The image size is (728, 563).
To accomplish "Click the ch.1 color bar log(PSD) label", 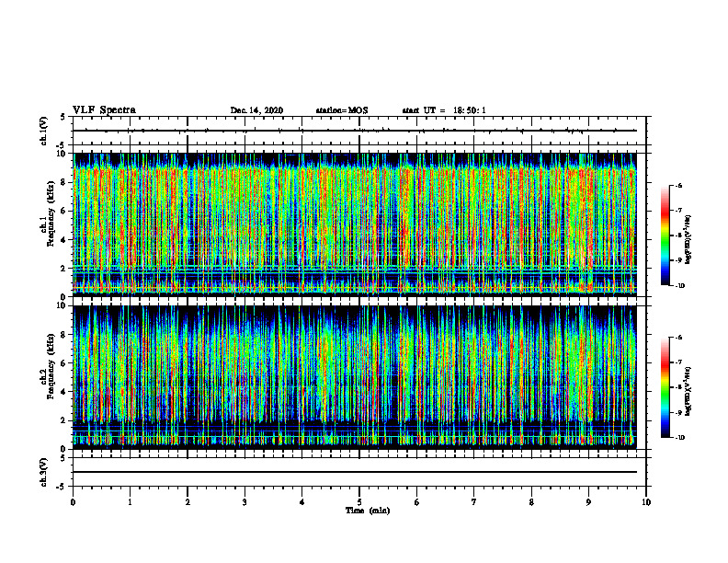I will click(688, 240).
